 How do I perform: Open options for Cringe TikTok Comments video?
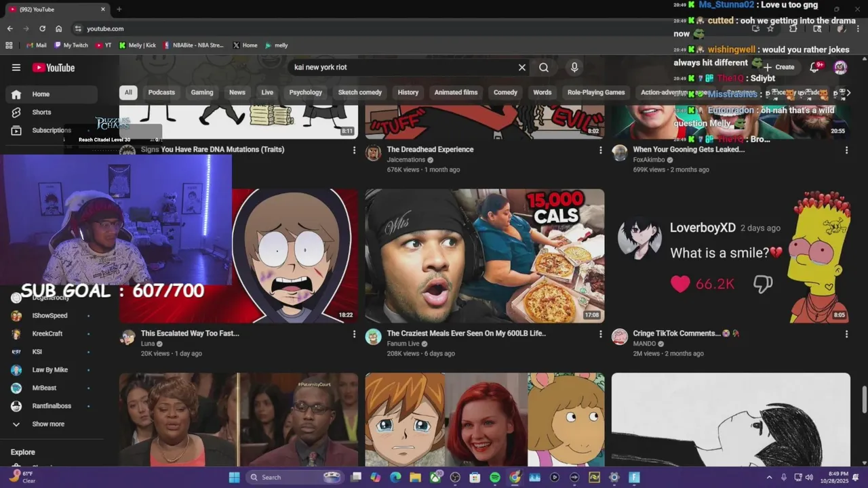[846, 333]
